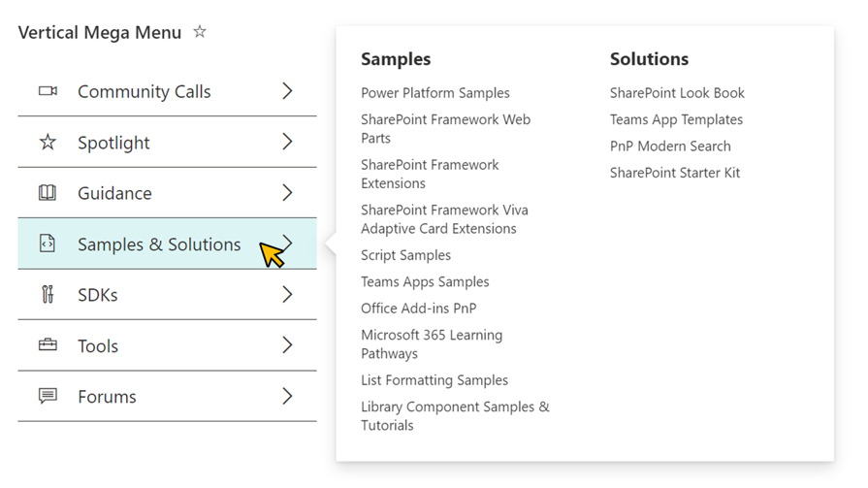868x488 pixels.
Task: Go to PnP Modern Search
Action: pyautogui.click(x=670, y=146)
